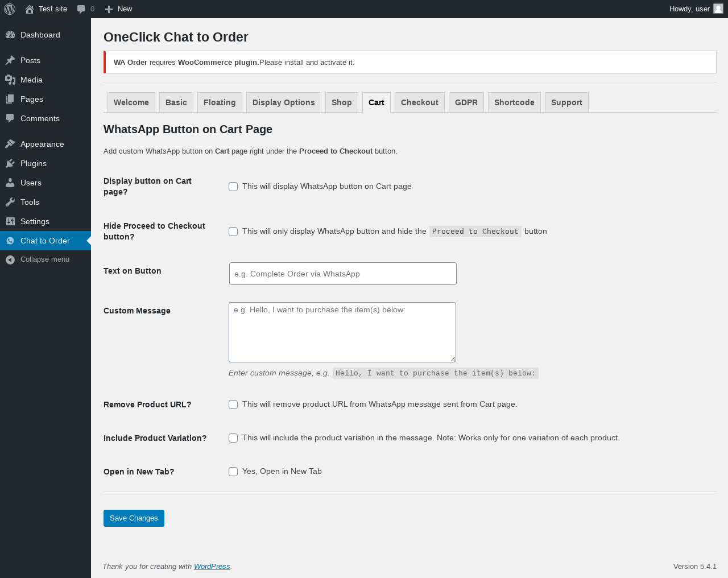Toggle Hide Proceed to Checkout checkbox
The width and height of the screenshot is (728, 578).
point(233,232)
